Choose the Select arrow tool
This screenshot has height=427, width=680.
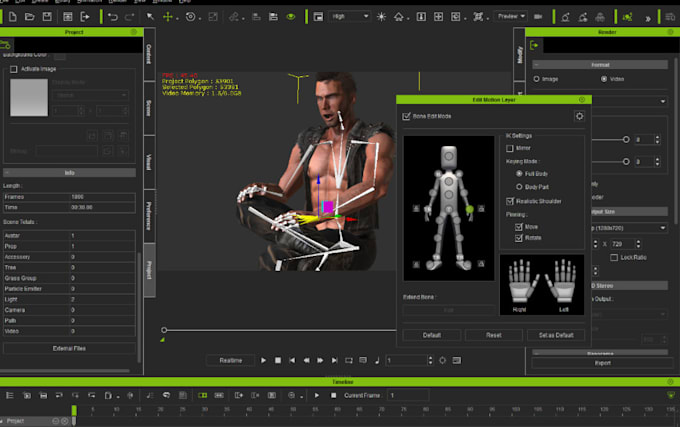click(x=150, y=16)
